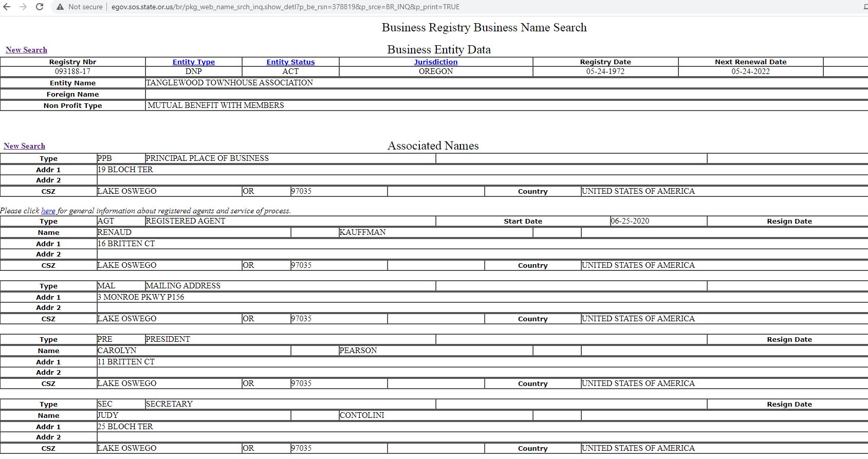
Task: Click the browser forward arrow
Action: click(23, 7)
